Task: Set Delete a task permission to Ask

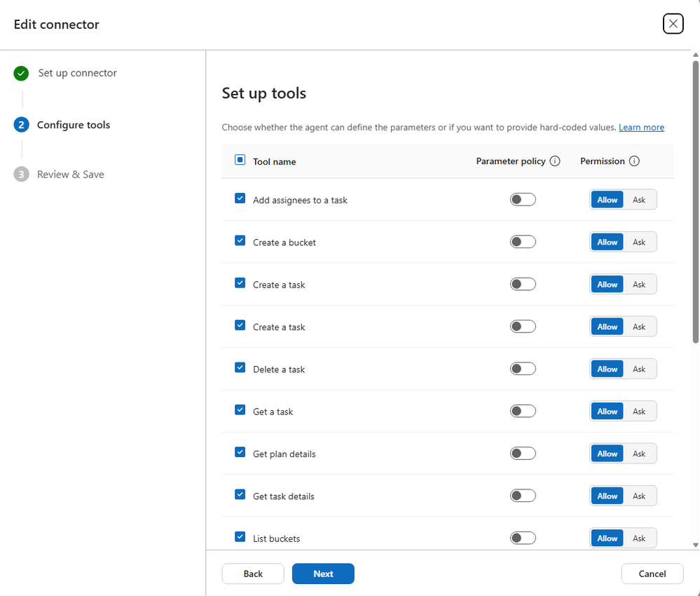Action: [x=639, y=369]
